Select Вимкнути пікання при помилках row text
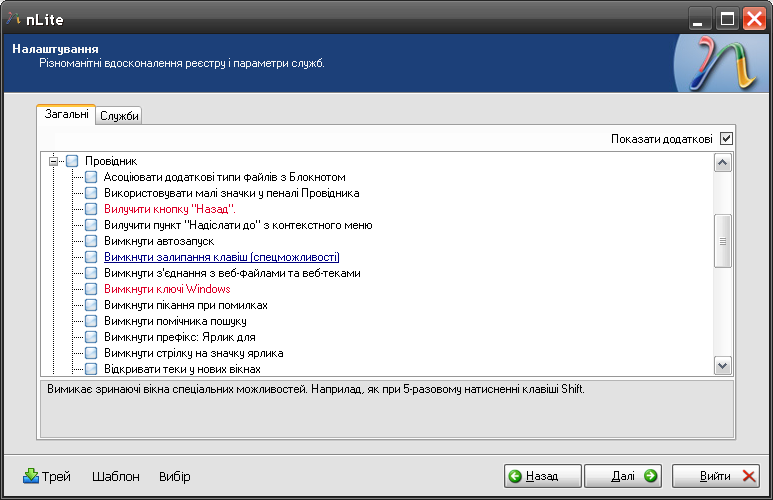This screenshot has width=773, height=500. click(x=186, y=305)
